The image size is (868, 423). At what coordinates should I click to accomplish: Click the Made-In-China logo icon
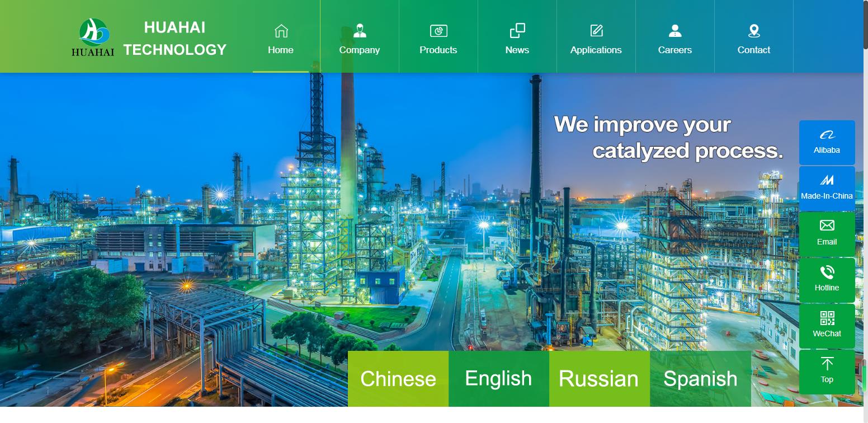pyautogui.click(x=827, y=180)
